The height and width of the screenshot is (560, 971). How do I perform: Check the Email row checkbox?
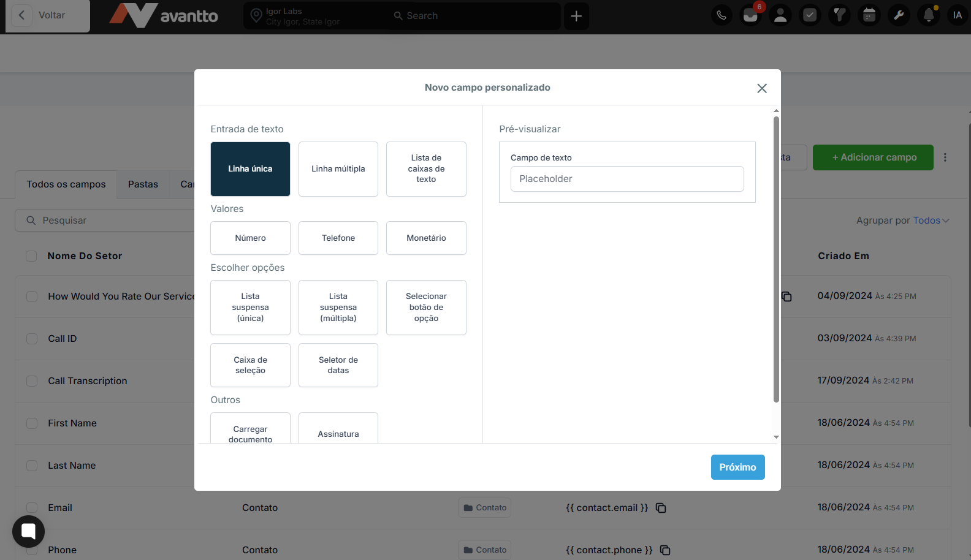point(32,508)
